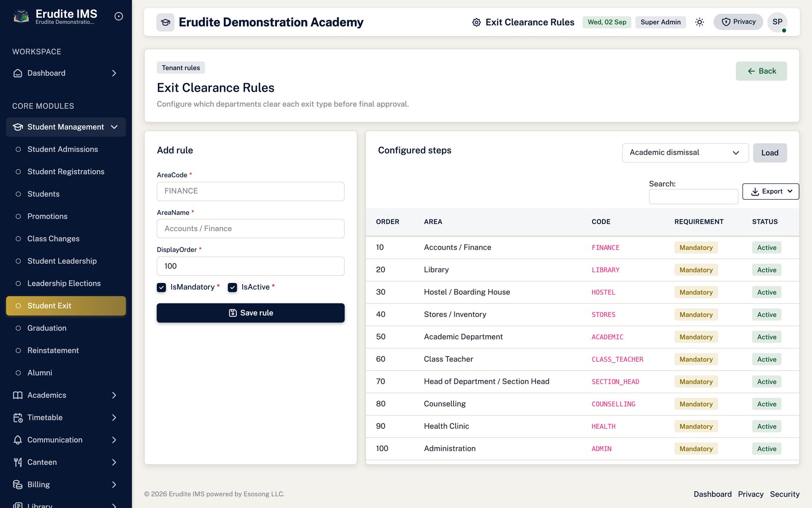Click the Academics book icon
This screenshot has width=812, height=508.
point(18,395)
